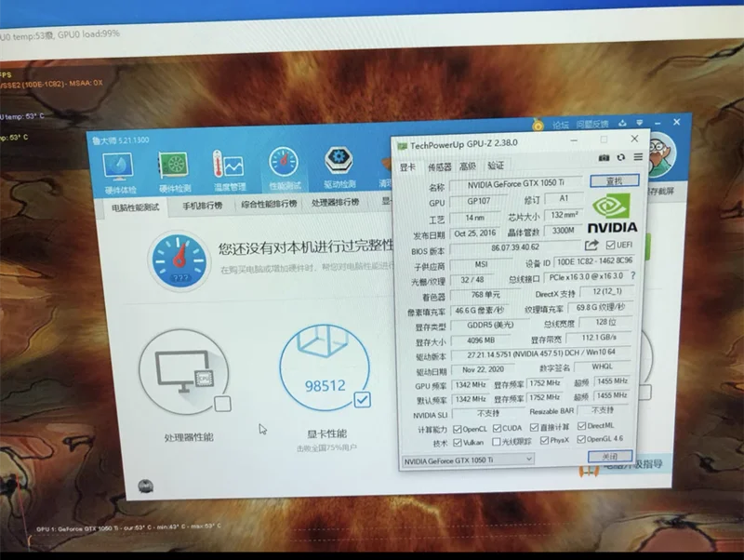Image resolution: width=744 pixels, height=560 pixels.
Task: Click Ludashi mascot avatar
Action: point(660,156)
